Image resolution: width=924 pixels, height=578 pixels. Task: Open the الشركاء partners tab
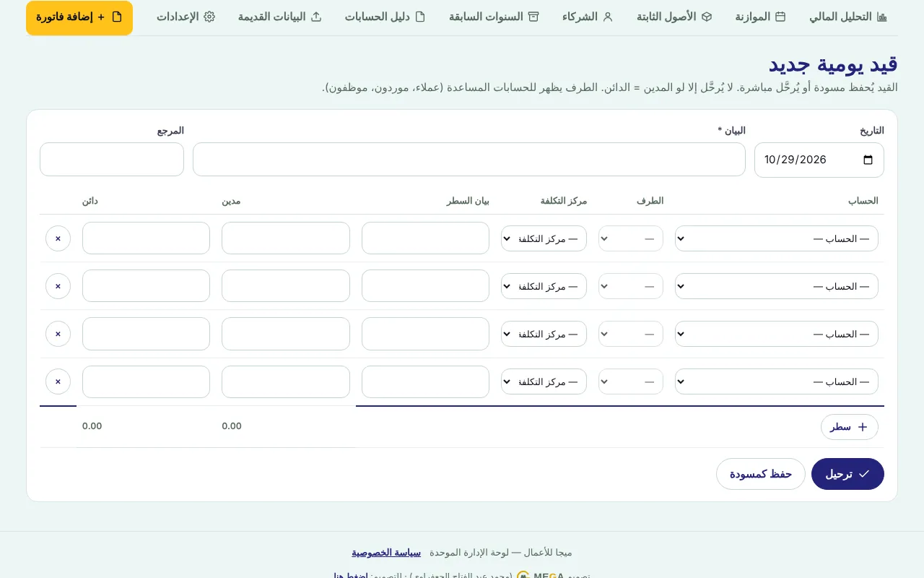point(588,17)
